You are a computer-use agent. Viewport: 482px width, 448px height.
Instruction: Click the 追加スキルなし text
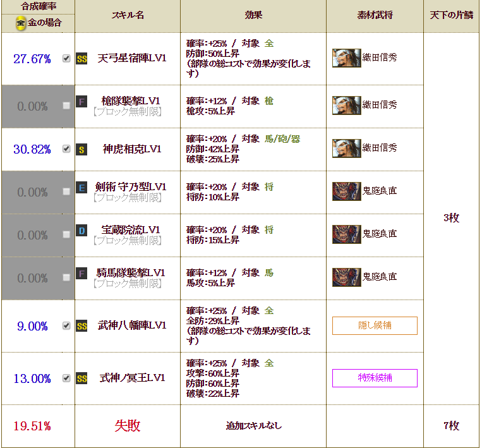253,426
